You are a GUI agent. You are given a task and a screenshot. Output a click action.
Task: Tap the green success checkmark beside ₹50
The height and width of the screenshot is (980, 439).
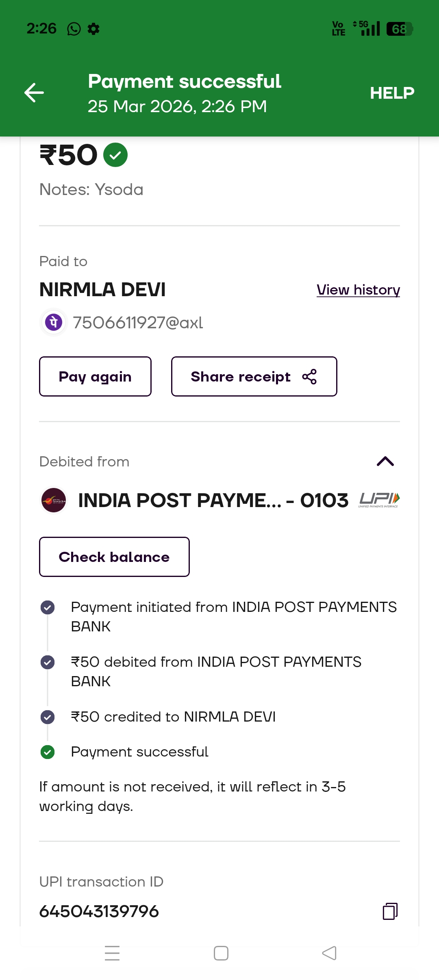[115, 155]
